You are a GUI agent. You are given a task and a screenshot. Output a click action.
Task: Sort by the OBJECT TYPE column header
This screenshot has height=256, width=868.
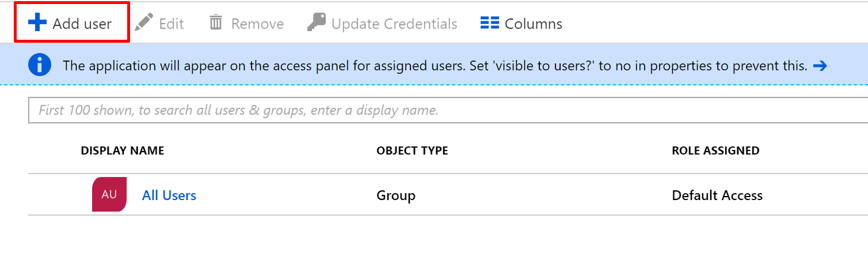(412, 151)
